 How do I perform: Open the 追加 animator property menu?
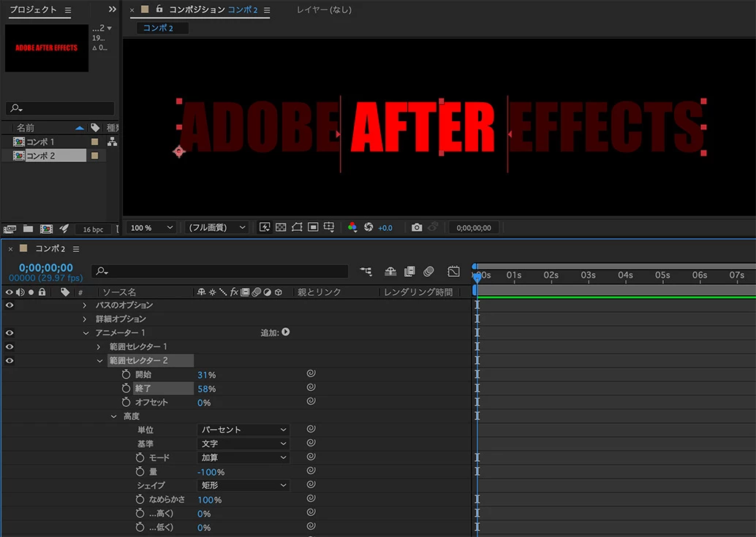click(x=286, y=332)
